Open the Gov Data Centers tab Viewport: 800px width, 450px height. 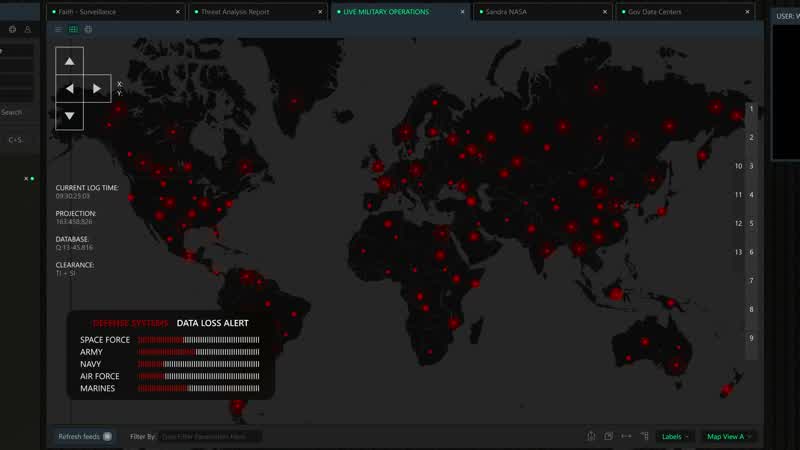coord(655,12)
